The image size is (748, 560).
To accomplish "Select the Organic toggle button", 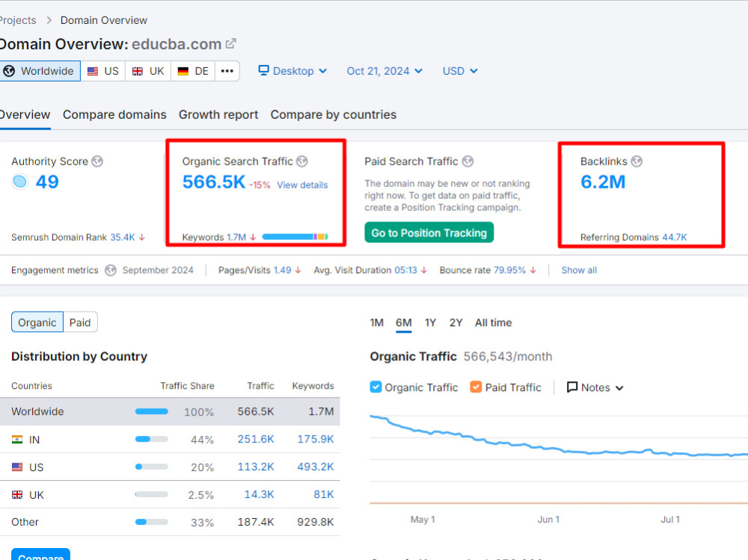I will (x=37, y=322).
